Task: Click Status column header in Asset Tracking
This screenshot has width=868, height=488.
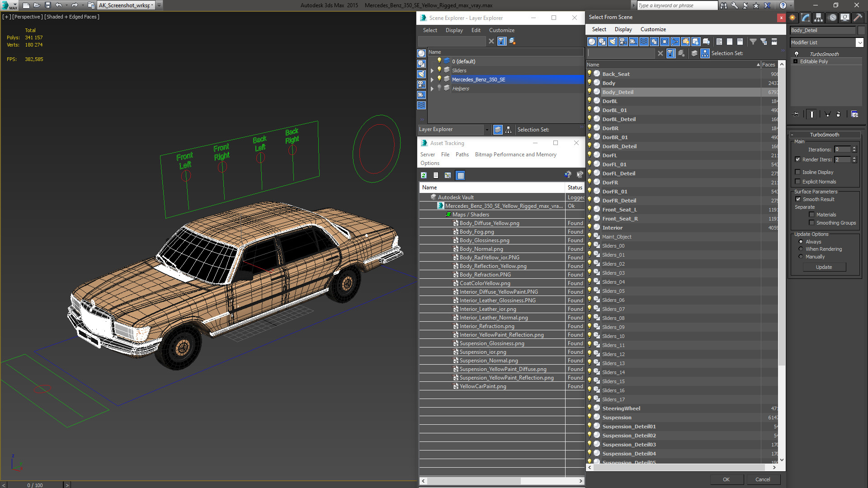Action: [575, 188]
